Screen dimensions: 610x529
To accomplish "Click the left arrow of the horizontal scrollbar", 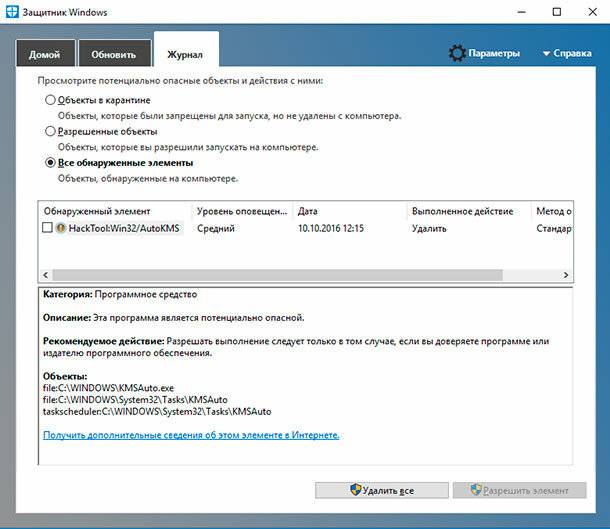I will [46, 275].
